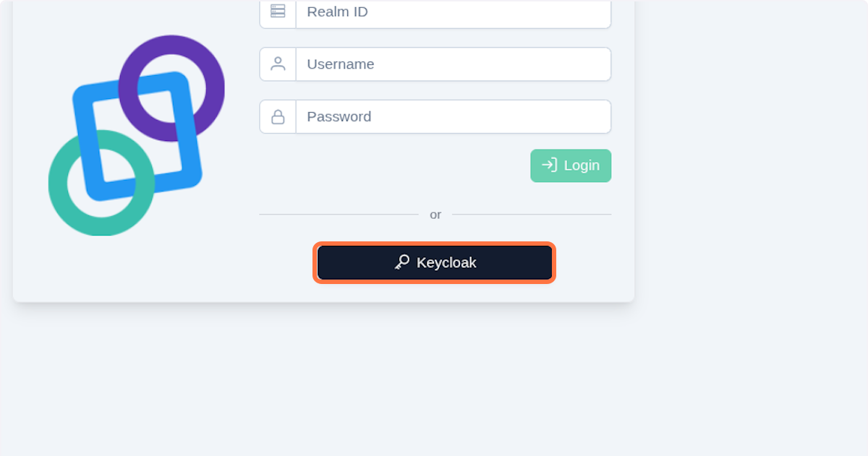Click the Login button label text
Screen dimensions: 868x456
click(581, 165)
